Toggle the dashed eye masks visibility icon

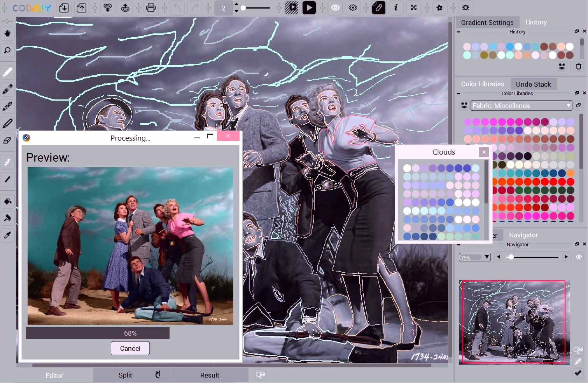[353, 8]
